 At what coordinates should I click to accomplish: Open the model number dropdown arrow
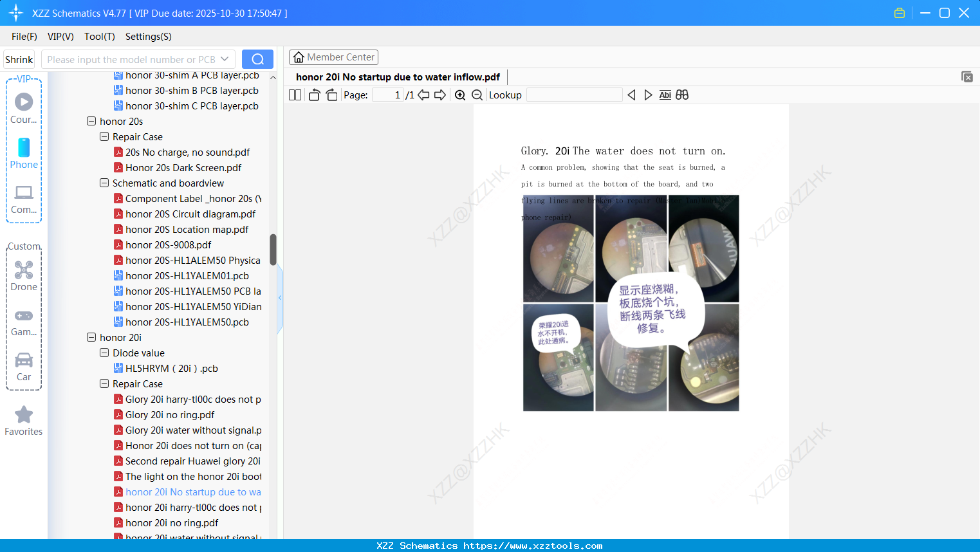pos(225,59)
